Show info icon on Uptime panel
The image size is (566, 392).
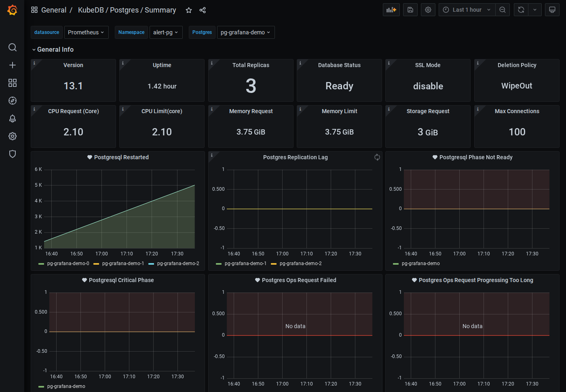click(123, 63)
